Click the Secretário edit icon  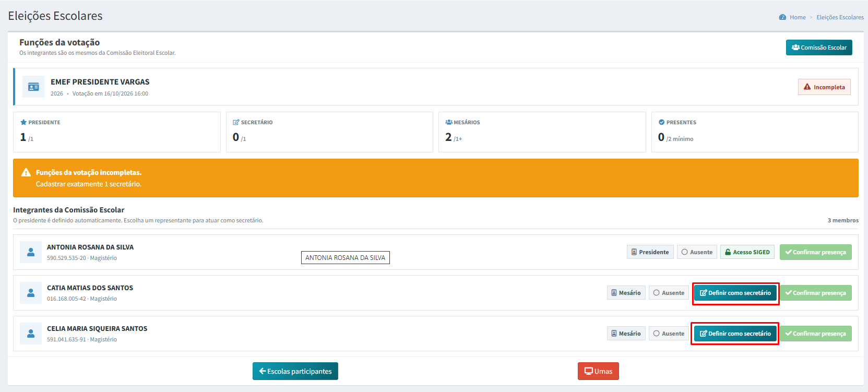[236, 122]
